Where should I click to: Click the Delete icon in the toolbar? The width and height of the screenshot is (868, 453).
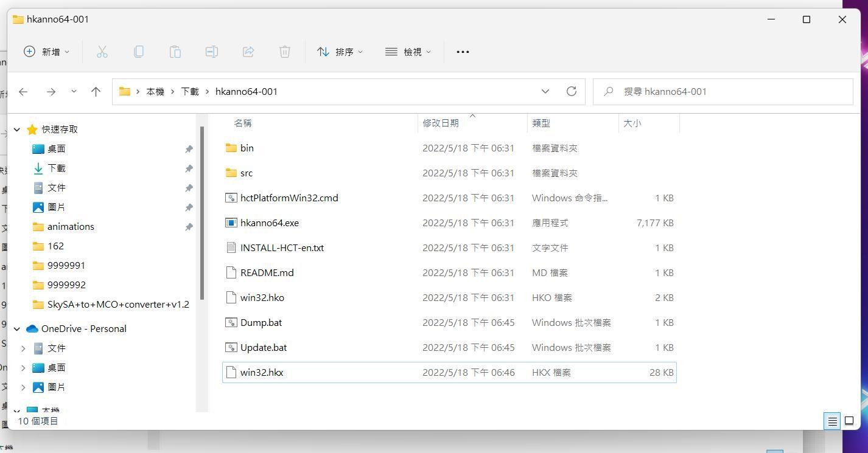click(284, 52)
